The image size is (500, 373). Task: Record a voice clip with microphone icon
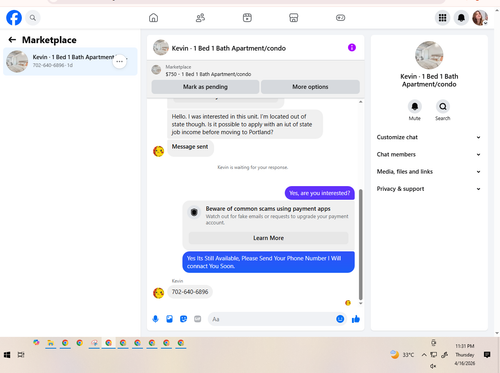(x=155, y=319)
